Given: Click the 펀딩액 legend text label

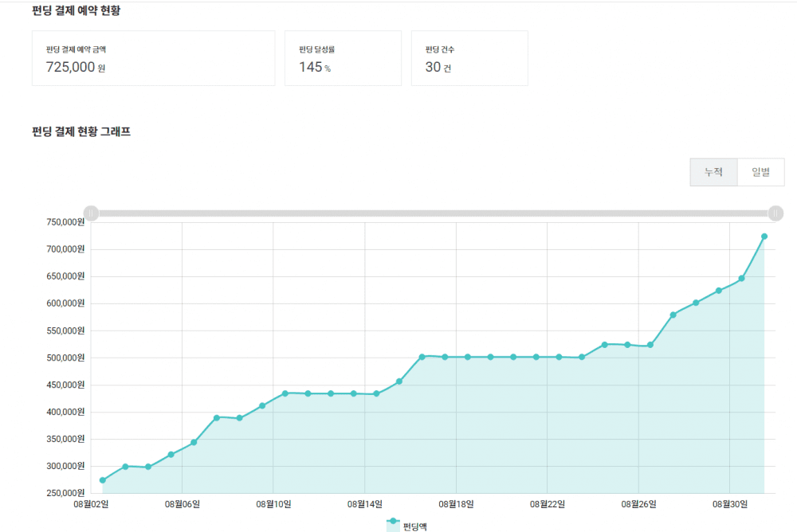Looking at the screenshot, I should click(x=415, y=526).
